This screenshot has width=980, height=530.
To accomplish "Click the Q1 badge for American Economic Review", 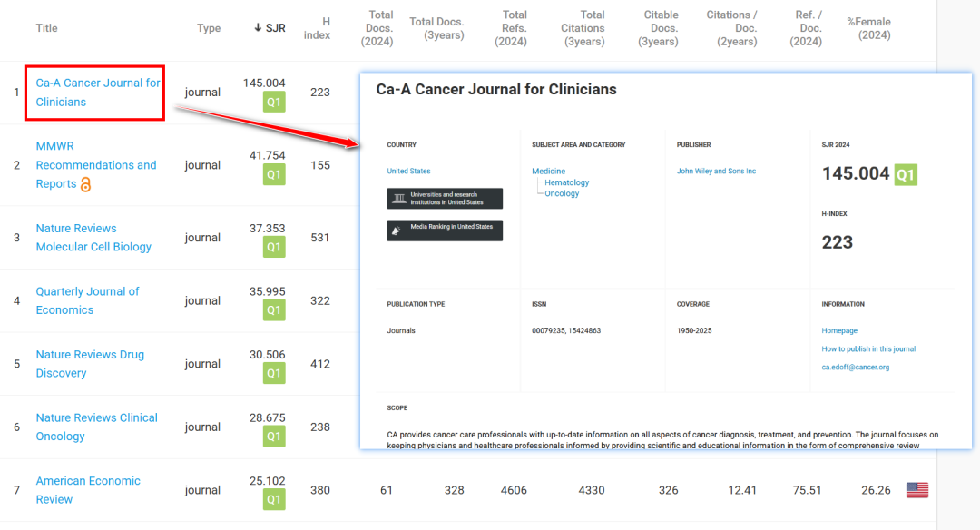I will click(x=274, y=500).
